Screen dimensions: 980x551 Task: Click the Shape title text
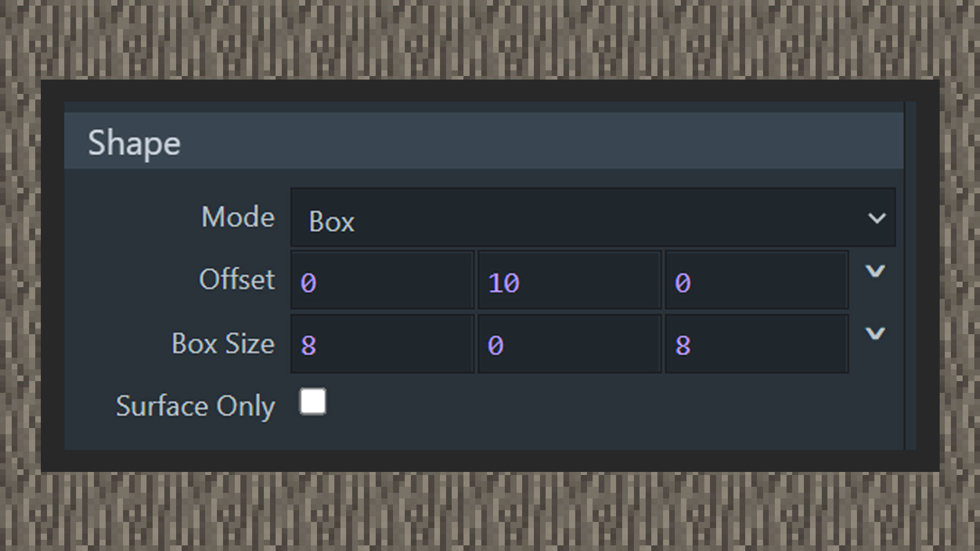134,143
